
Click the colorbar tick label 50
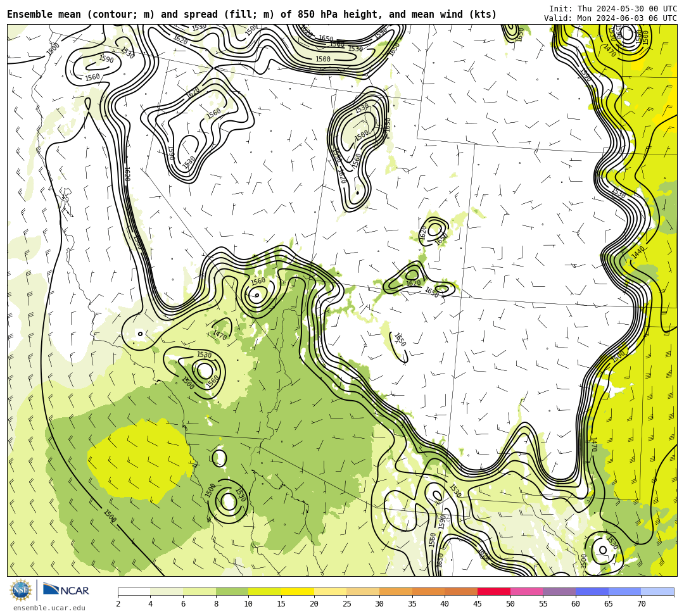[x=510, y=604]
